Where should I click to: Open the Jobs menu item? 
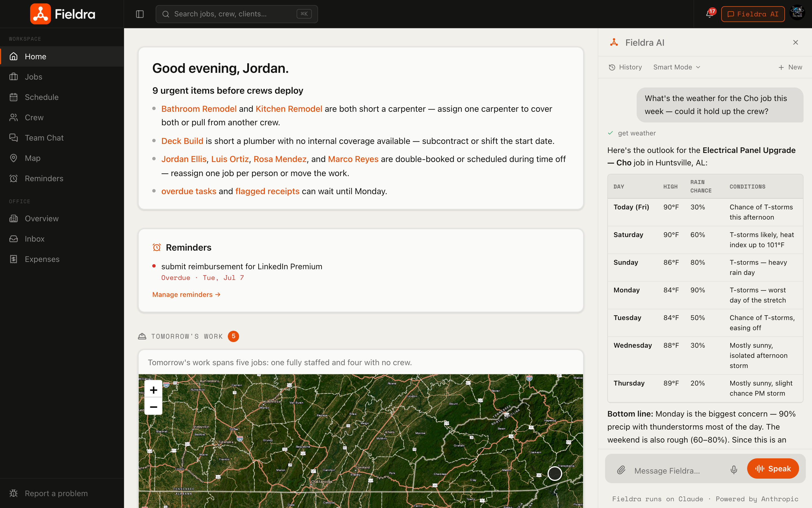[x=62, y=76]
